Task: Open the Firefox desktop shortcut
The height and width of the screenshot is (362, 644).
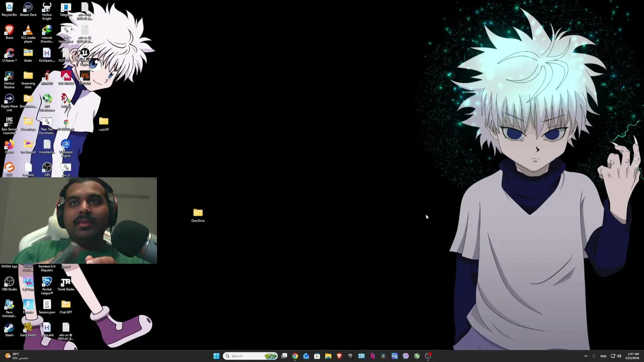Action: 9,147
